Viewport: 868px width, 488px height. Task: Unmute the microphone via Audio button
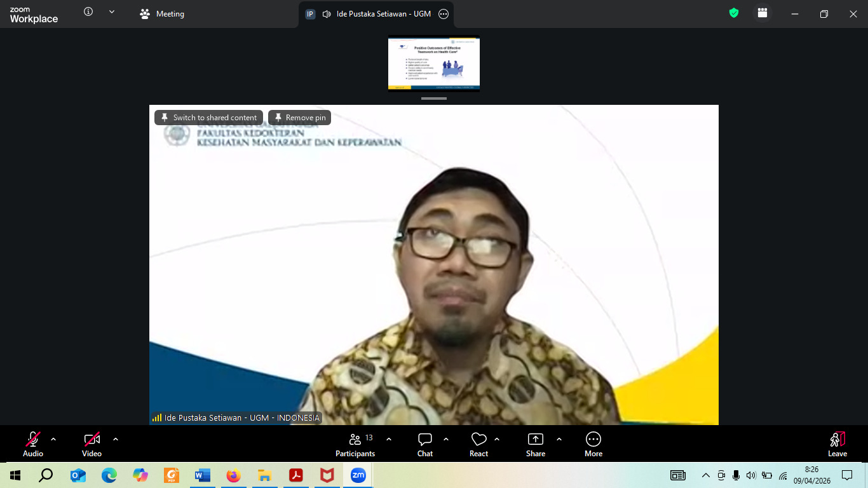pyautogui.click(x=33, y=444)
